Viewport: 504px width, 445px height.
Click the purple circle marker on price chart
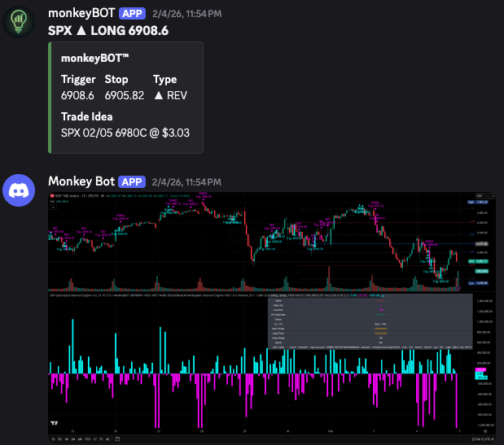click(458, 287)
